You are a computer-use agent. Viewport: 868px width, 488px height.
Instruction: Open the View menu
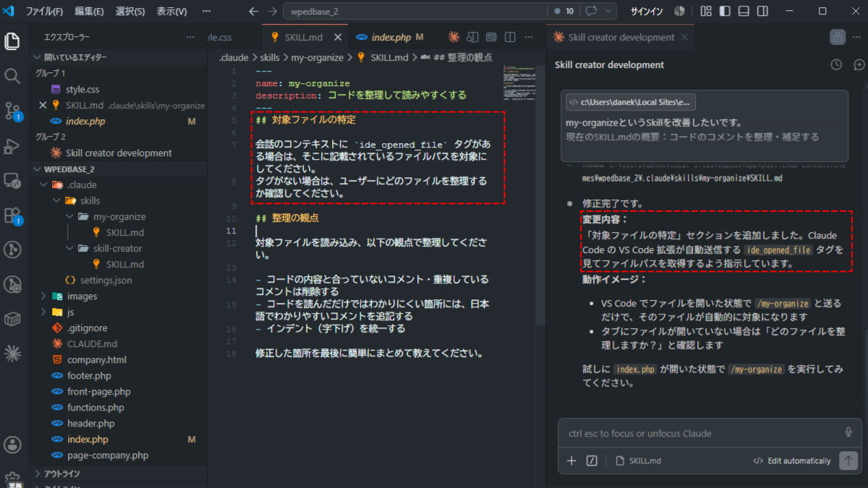pos(171,11)
